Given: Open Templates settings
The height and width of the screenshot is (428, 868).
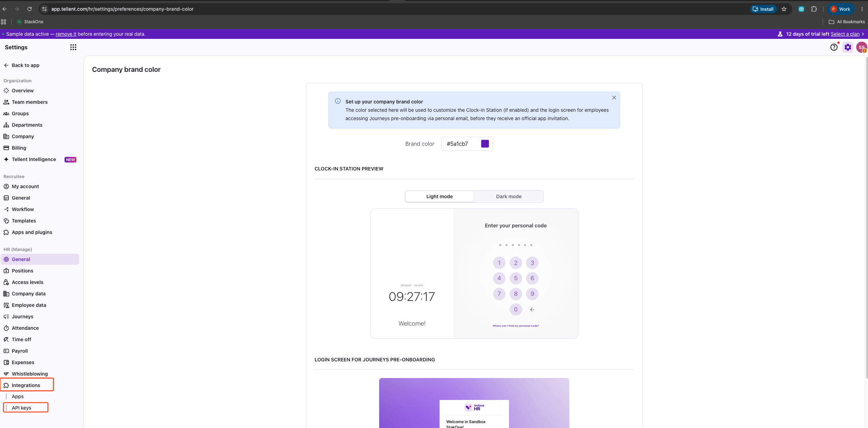Looking at the screenshot, I should pos(40,221).
